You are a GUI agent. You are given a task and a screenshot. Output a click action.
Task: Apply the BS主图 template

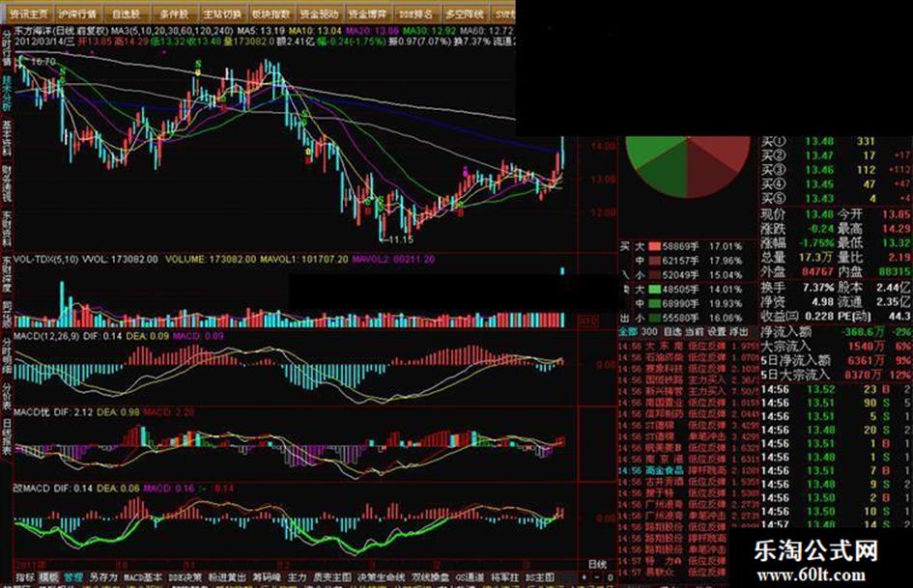click(540, 577)
